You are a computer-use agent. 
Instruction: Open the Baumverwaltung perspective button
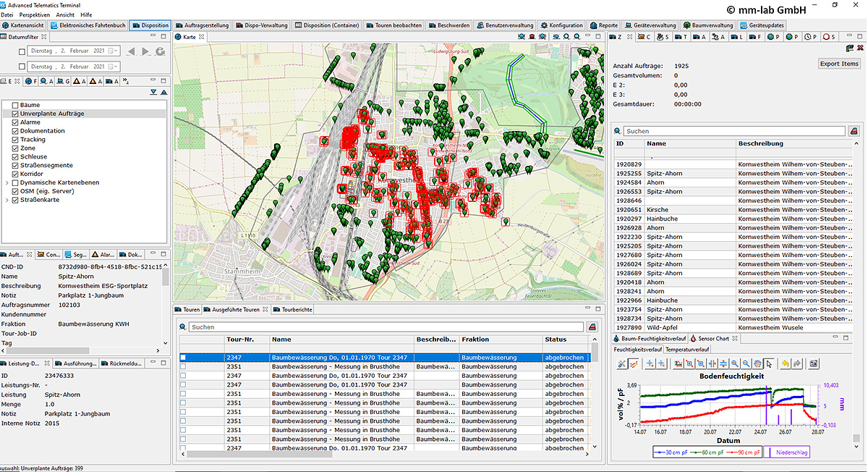coord(707,25)
